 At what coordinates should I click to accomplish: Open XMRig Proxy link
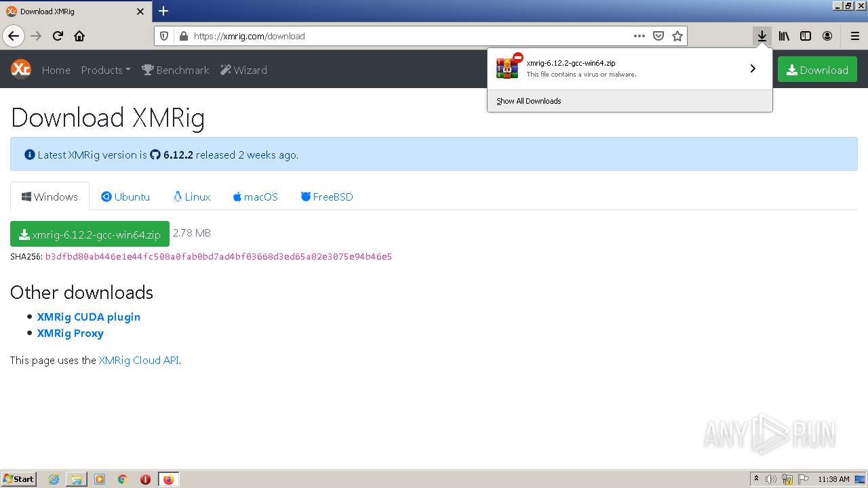coord(71,333)
